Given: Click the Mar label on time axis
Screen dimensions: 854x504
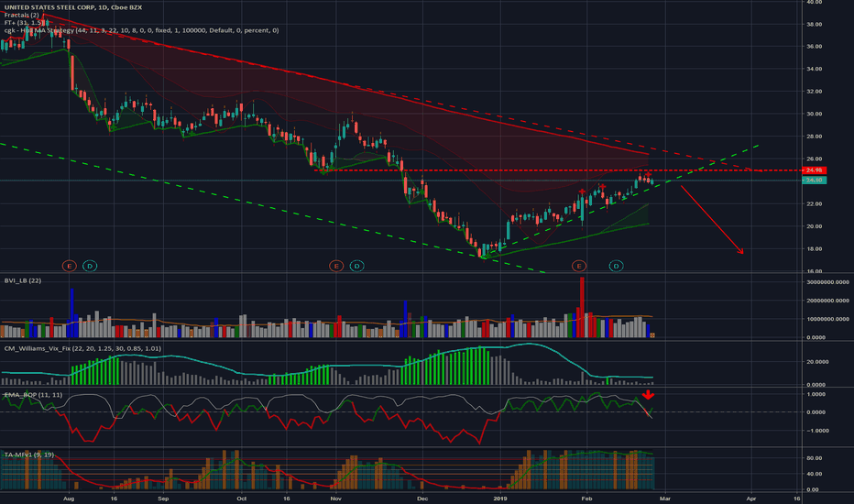Looking at the screenshot, I should (x=665, y=499).
